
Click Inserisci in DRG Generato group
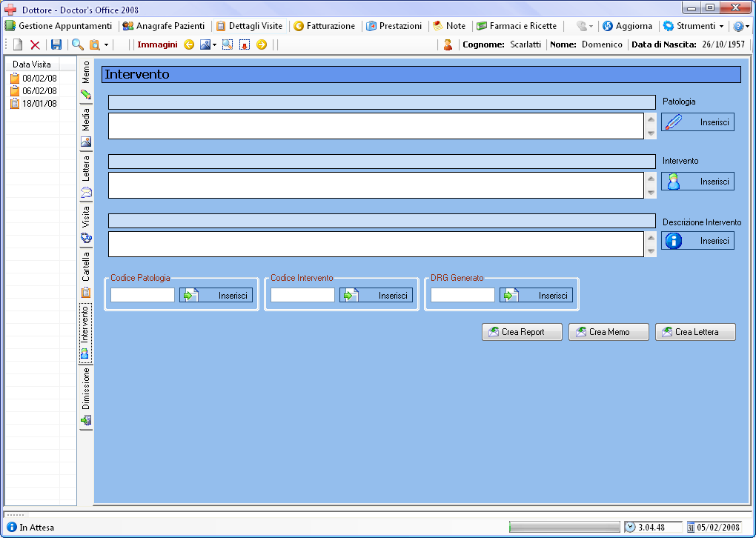(536, 296)
